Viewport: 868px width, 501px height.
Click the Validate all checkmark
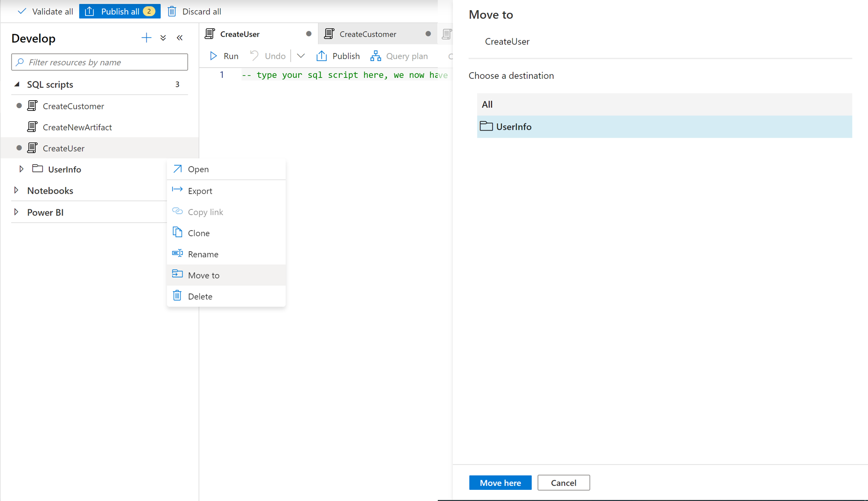[x=22, y=12]
